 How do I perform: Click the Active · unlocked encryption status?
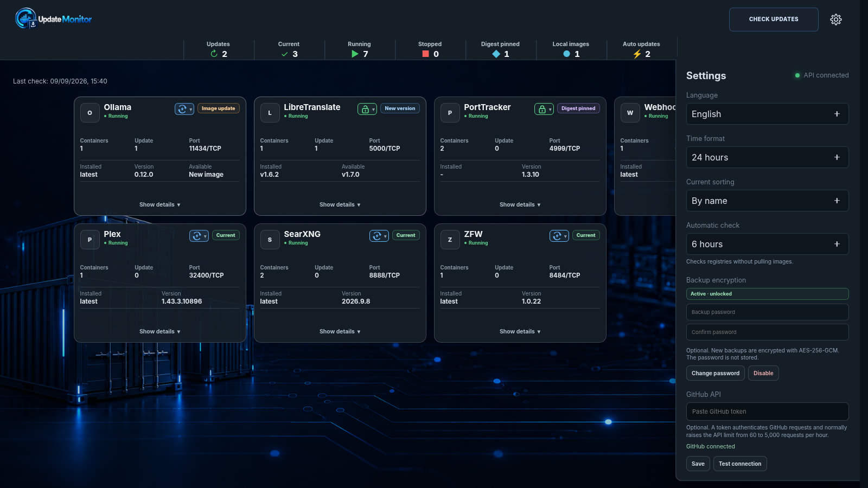click(x=767, y=294)
